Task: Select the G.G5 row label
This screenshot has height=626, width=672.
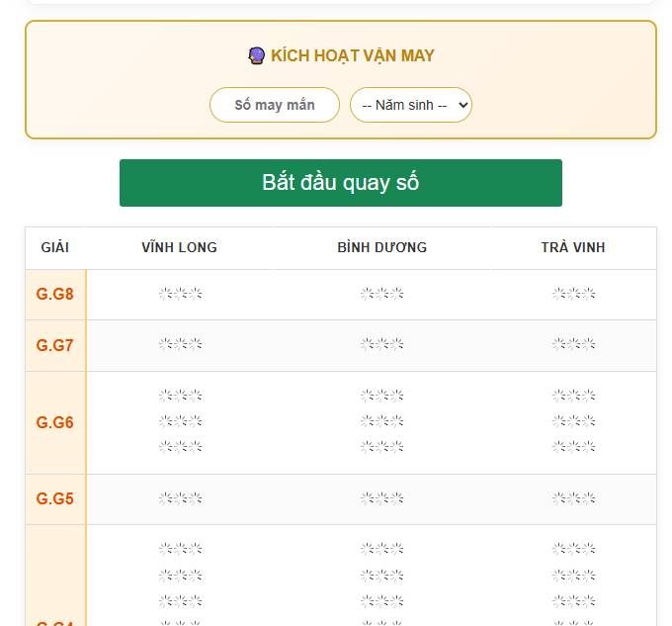Action: (55, 498)
